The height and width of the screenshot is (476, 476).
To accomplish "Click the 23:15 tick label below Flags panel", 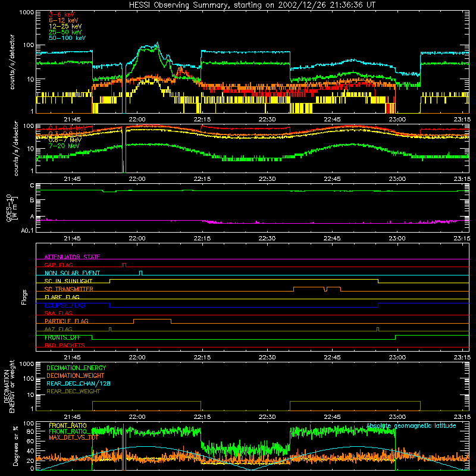I will pyautogui.click(x=462, y=358).
